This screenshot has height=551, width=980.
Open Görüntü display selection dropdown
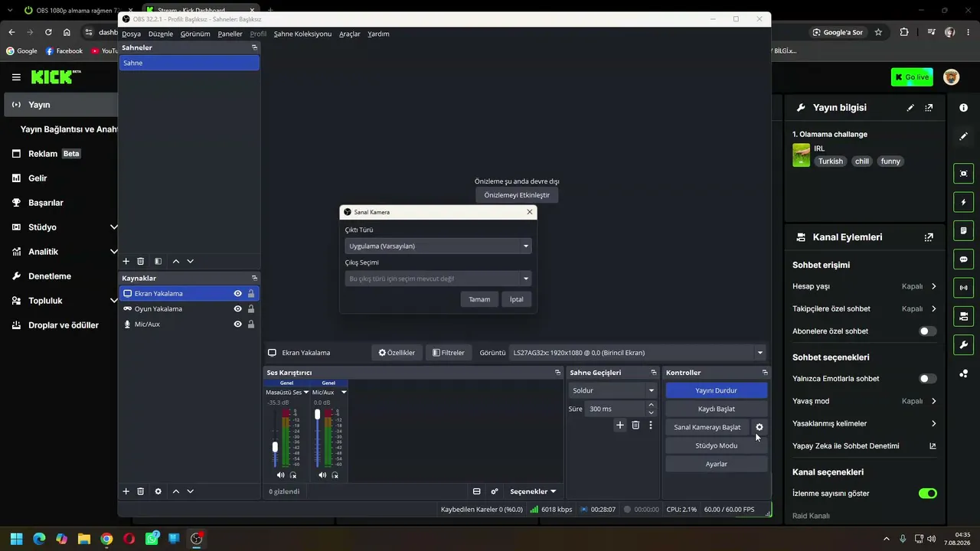[x=639, y=353]
